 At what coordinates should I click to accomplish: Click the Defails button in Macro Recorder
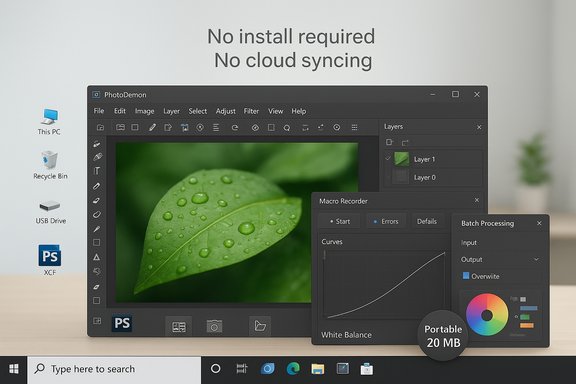tap(427, 221)
